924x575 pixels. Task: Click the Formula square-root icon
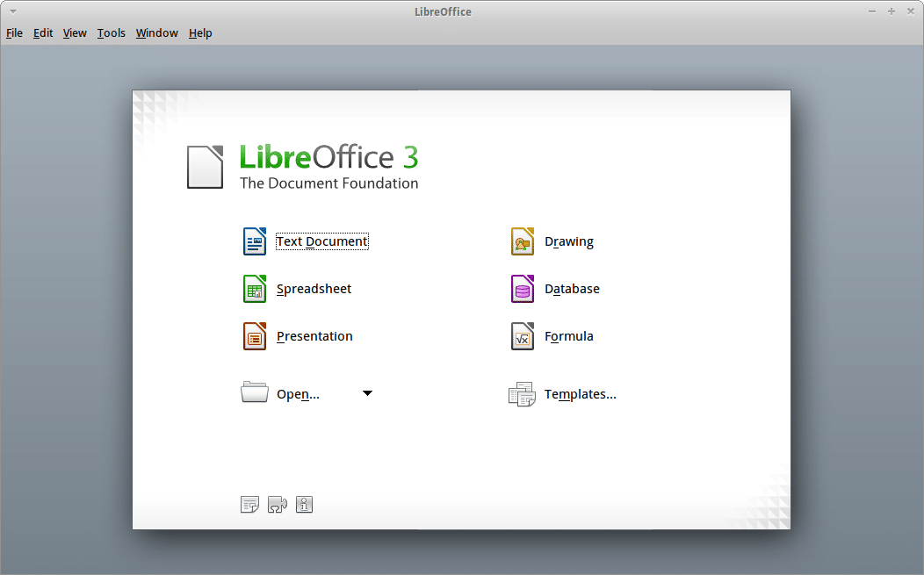[x=522, y=336]
